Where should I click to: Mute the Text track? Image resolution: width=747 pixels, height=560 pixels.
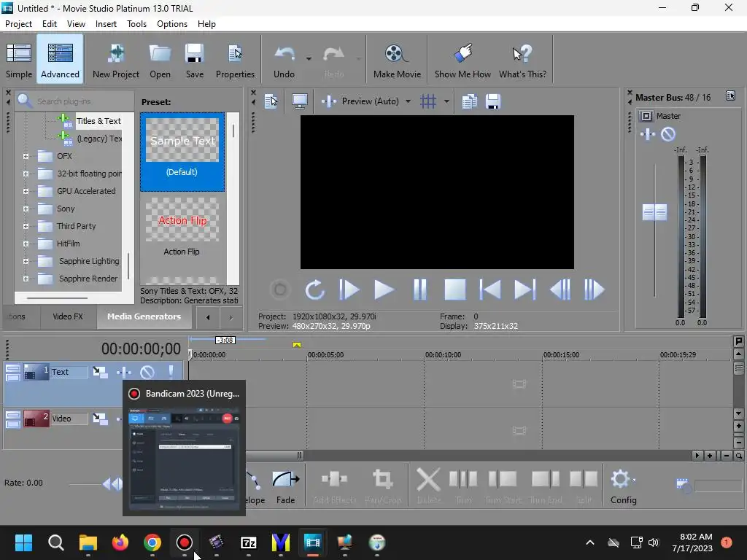point(147,372)
